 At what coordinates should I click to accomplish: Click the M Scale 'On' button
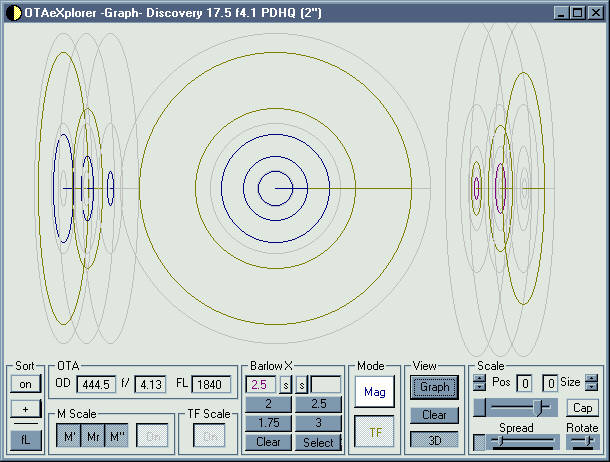point(152,436)
